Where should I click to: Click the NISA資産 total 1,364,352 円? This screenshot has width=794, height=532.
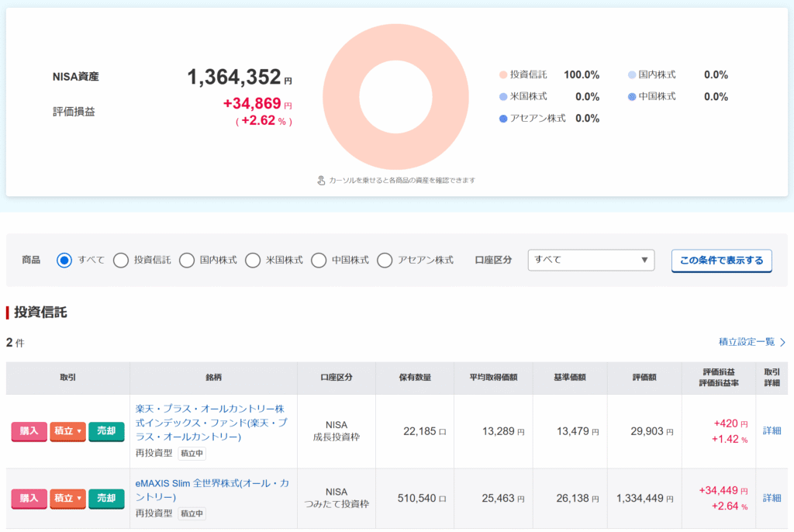coord(240,78)
